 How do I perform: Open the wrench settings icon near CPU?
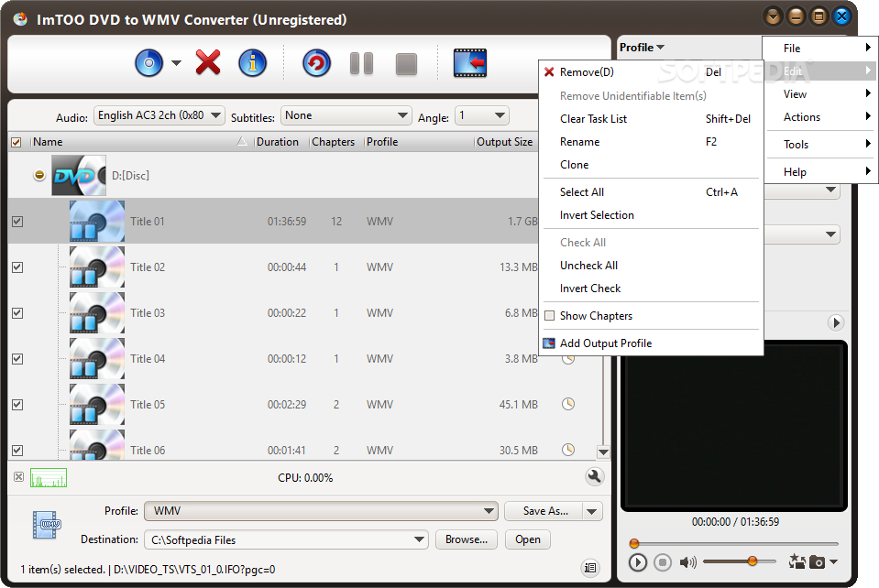(594, 476)
